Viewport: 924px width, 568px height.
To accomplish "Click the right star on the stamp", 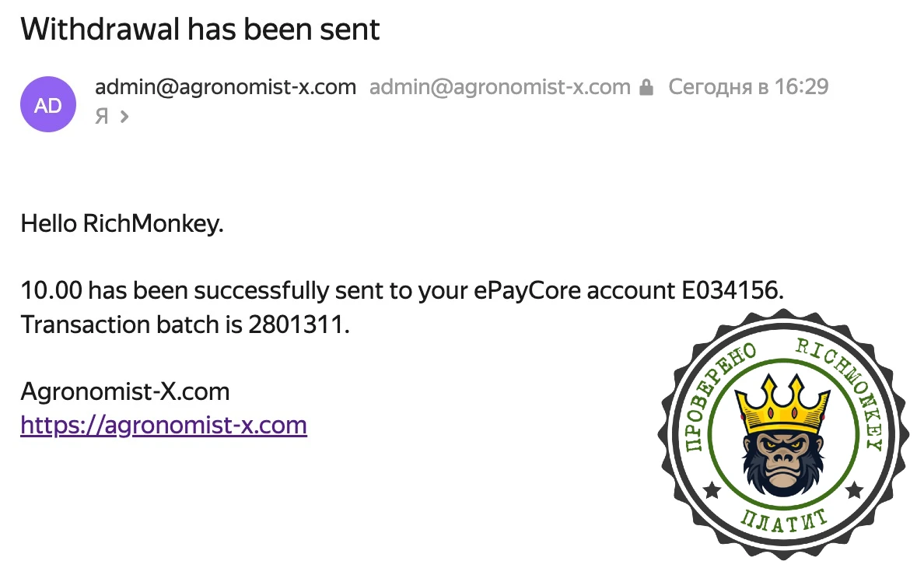I will pyautogui.click(x=854, y=489).
